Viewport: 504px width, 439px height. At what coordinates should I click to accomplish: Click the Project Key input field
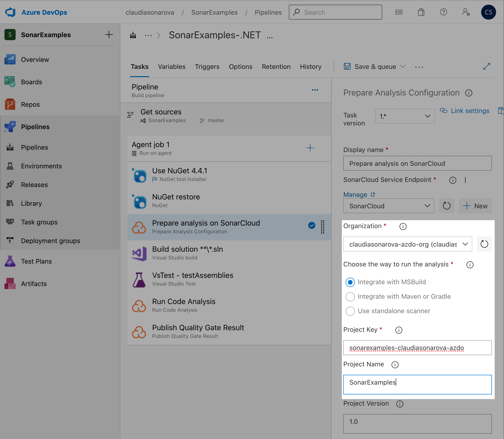(x=417, y=347)
